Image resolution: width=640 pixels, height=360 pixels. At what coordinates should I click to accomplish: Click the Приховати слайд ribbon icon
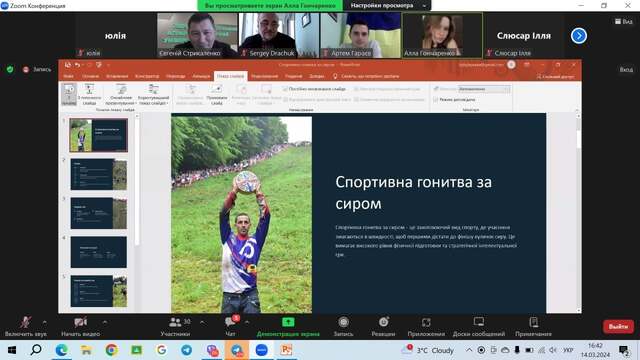(217, 94)
